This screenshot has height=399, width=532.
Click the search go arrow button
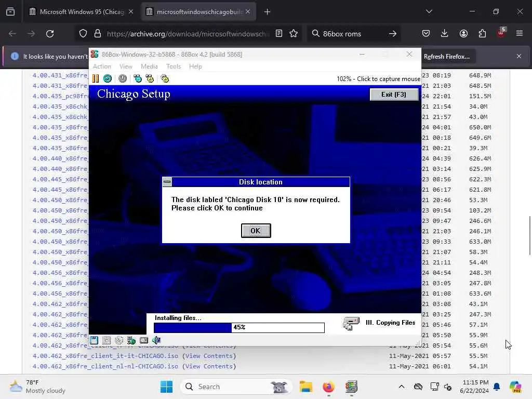point(393,34)
